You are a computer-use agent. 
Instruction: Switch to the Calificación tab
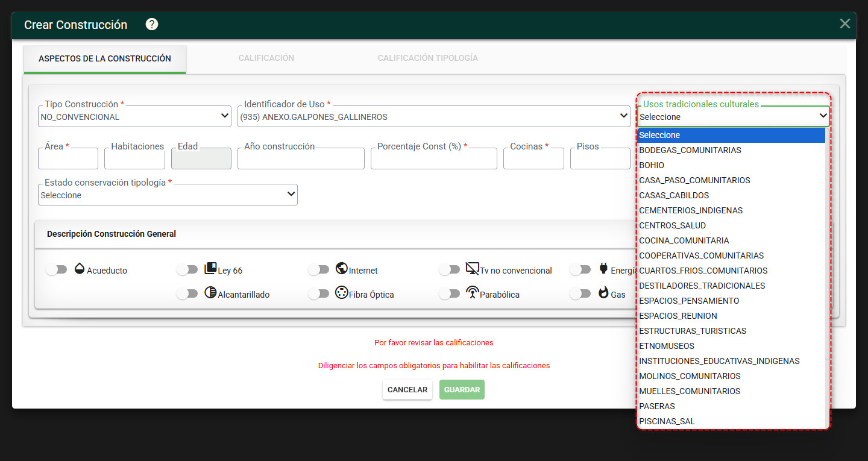pos(266,58)
